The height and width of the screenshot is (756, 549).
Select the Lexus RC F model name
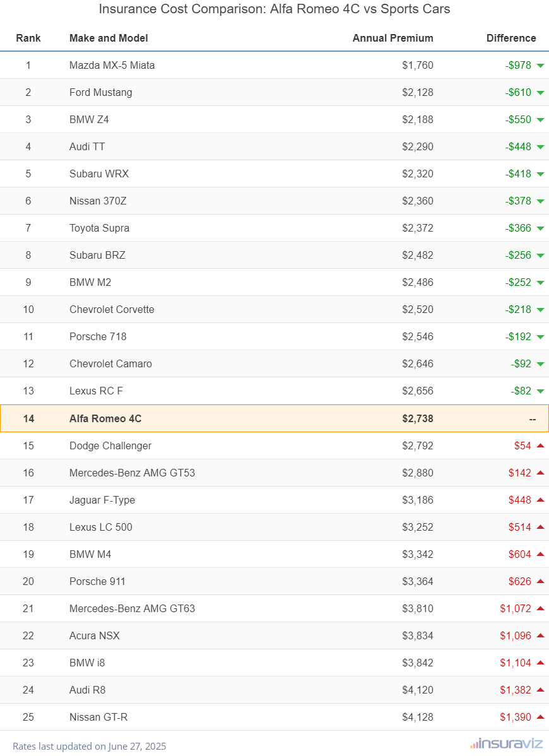pos(96,391)
